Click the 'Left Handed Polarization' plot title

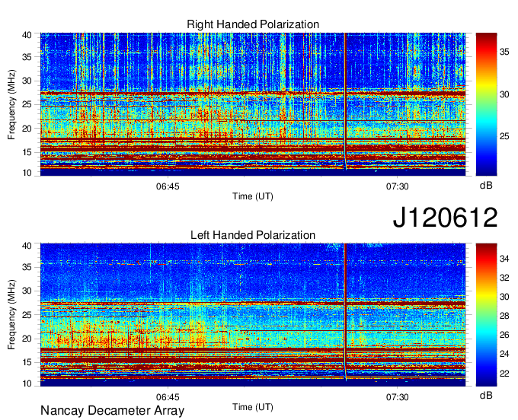(x=253, y=235)
